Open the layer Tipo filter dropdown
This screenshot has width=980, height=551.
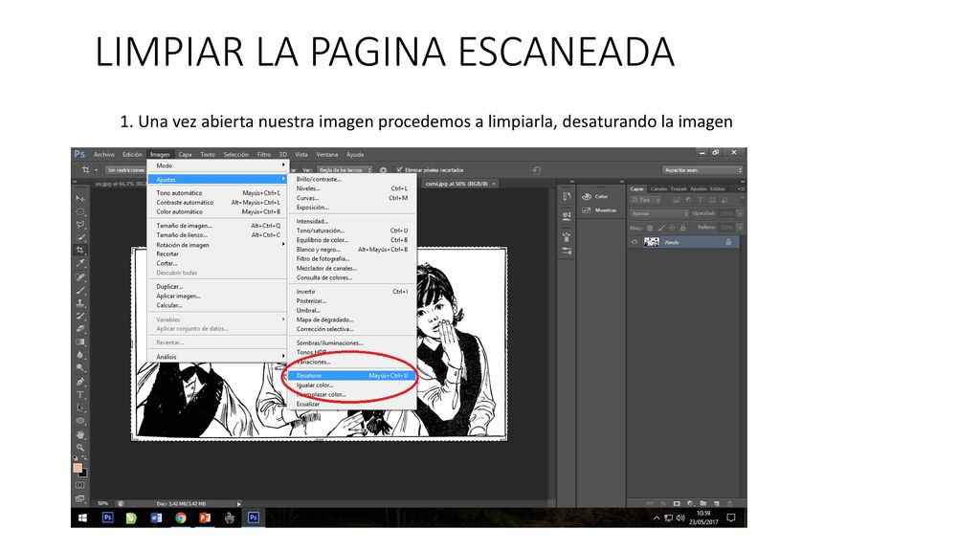[x=646, y=200]
